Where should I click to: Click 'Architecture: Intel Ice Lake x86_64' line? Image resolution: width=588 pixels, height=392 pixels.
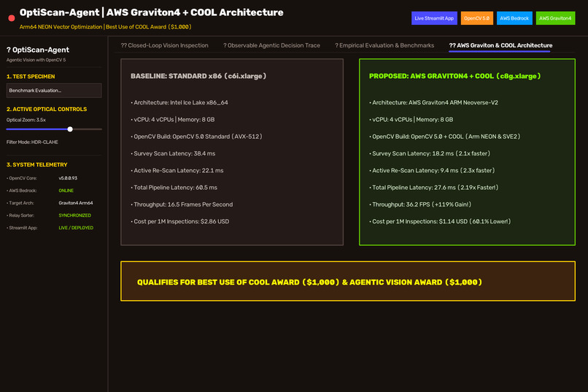(179, 102)
